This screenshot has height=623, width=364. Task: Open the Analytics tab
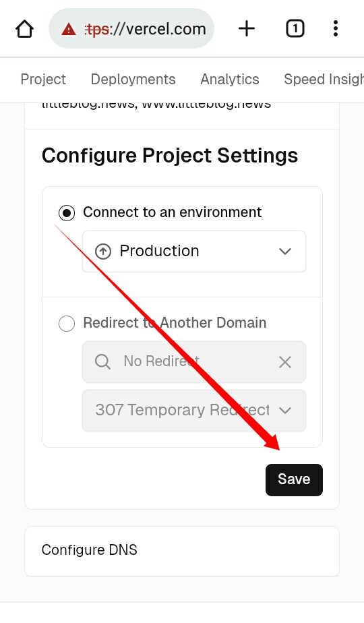[x=230, y=80]
